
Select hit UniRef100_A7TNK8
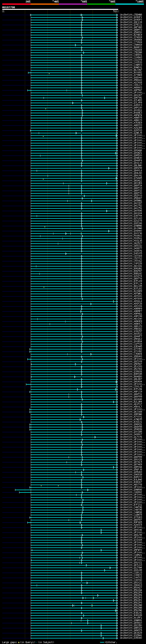click(131, 75)
